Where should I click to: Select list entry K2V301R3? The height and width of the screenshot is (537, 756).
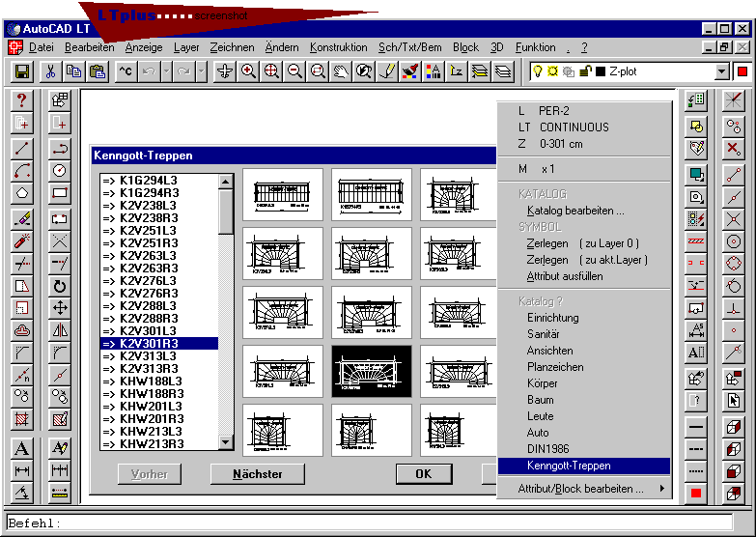[159, 344]
